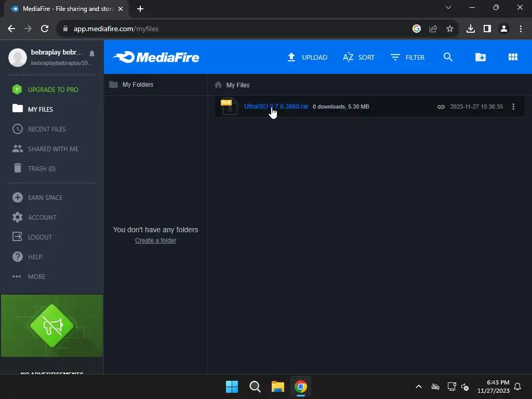This screenshot has width=532, height=399.
Task: Open the taskbar clock and date
Action: [494, 387]
